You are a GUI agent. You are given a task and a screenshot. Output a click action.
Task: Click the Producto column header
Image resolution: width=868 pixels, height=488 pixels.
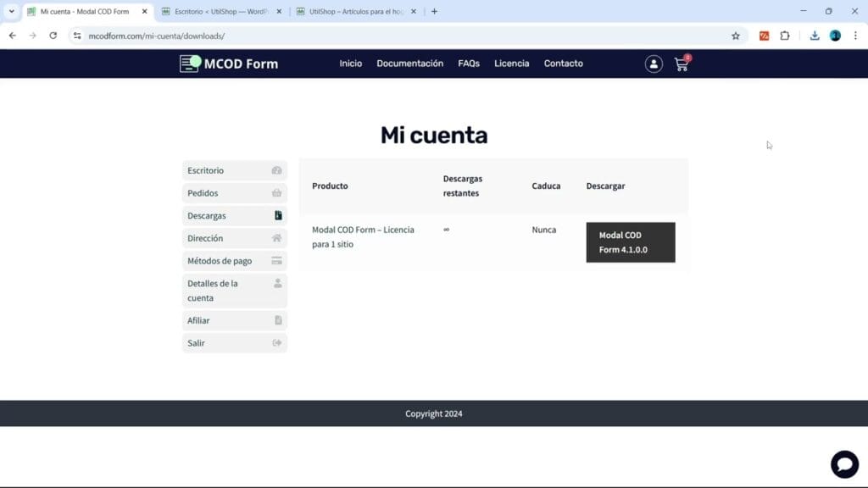click(x=330, y=186)
